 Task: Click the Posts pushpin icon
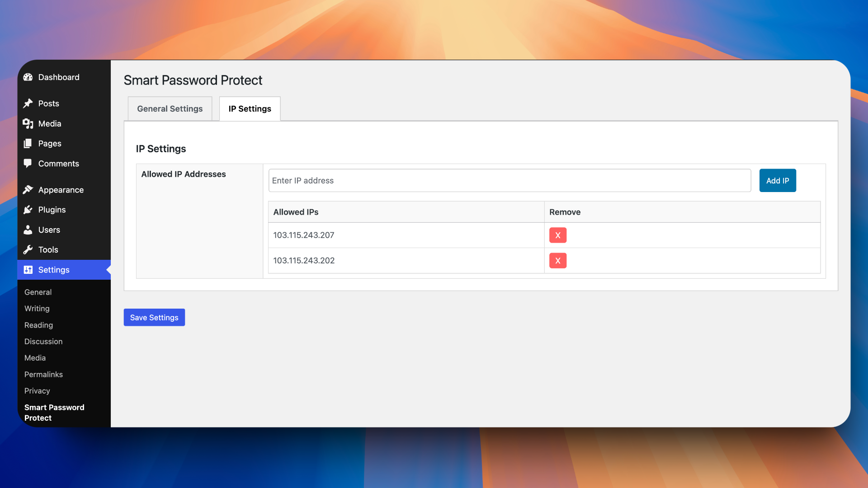[28, 103]
